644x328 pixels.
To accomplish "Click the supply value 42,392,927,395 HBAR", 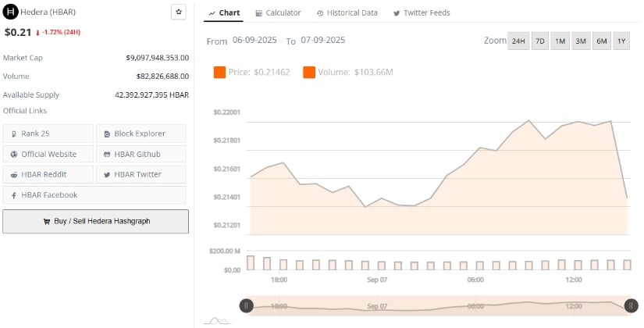I will point(151,95).
